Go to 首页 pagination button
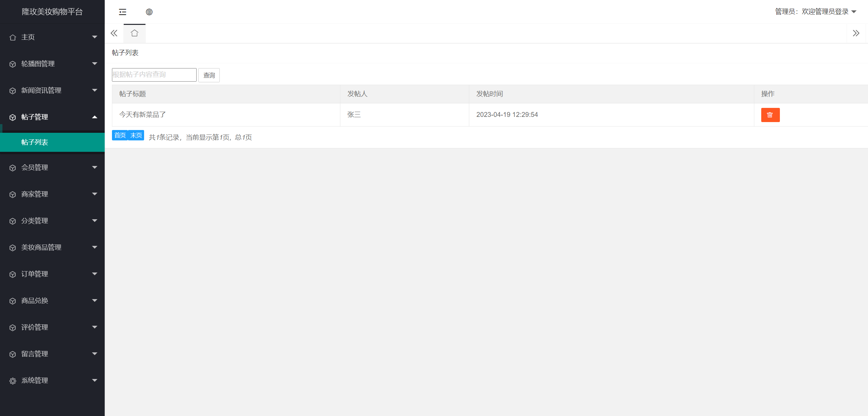868x416 pixels. (x=120, y=135)
